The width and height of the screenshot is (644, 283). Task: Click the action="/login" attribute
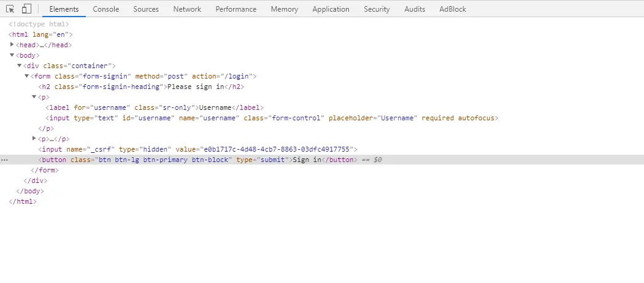click(222, 76)
